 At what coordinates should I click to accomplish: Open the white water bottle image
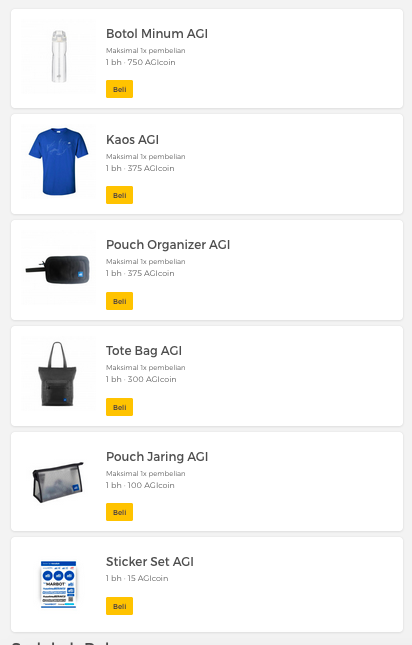(59, 56)
